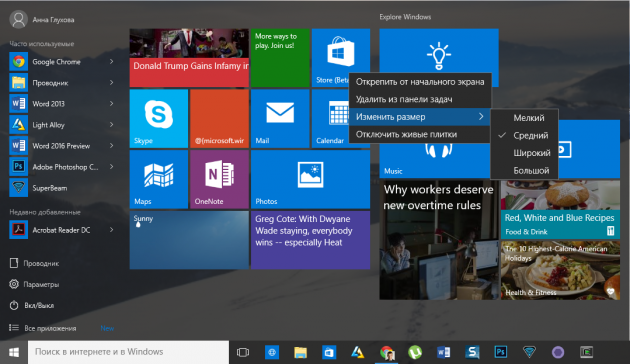The height and width of the screenshot is (364, 630).
Task: Open Word icon on the taskbar
Action: pyautogui.click(x=444, y=352)
